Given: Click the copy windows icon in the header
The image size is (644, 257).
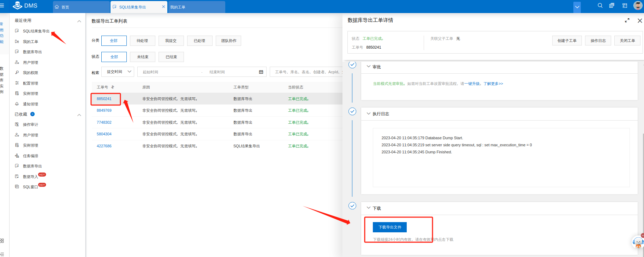Looking at the screenshot, I should point(612,6).
